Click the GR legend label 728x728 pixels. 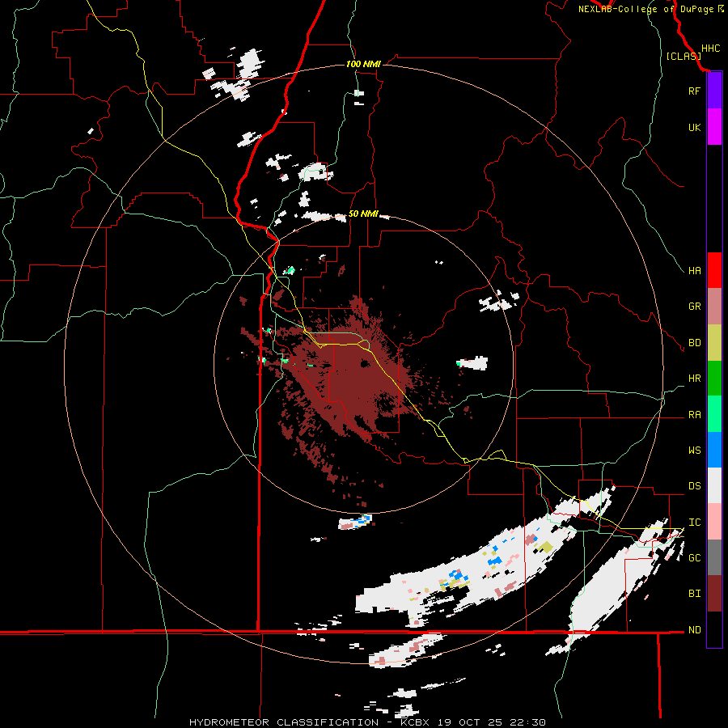pos(694,307)
